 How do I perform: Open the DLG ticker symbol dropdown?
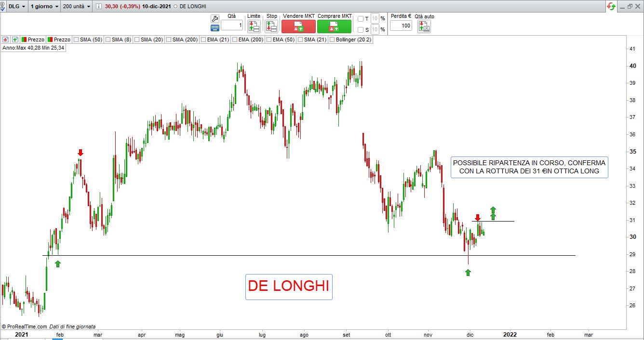[x=17, y=7]
